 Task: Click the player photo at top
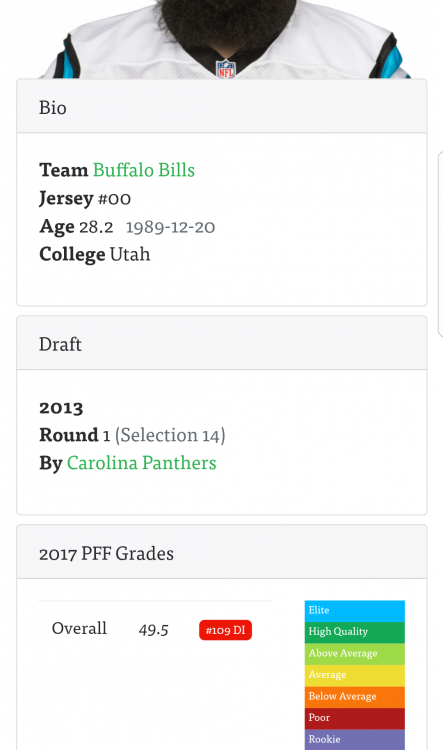click(x=225, y=39)
